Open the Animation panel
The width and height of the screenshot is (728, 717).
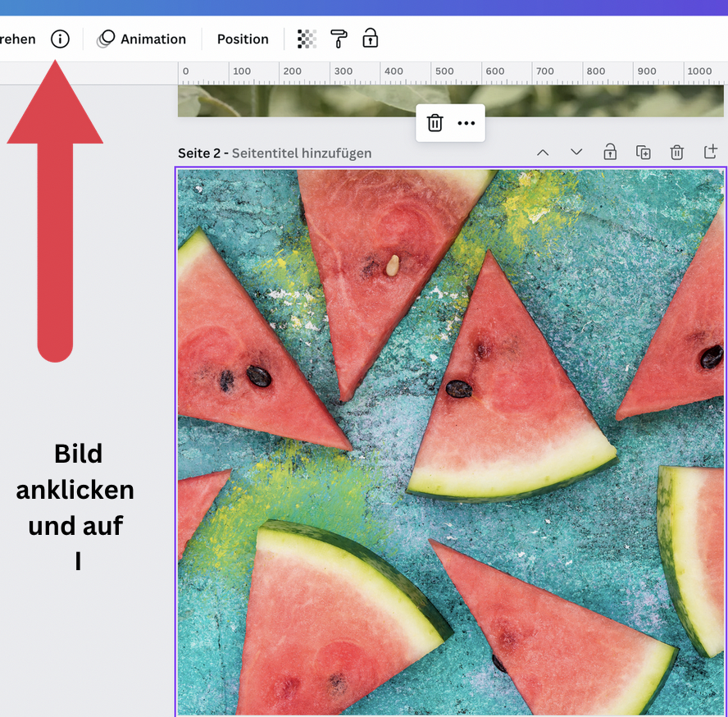(x=142, y=39)
